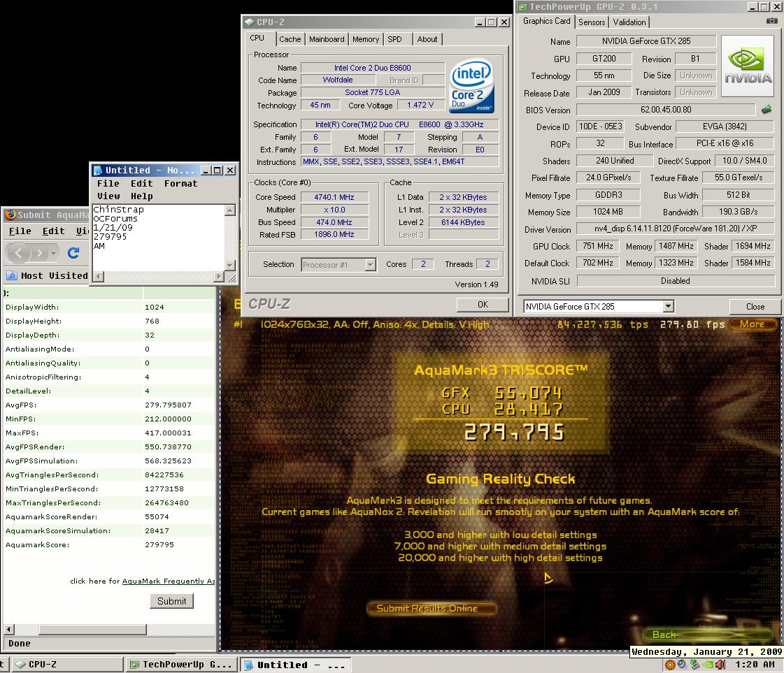
Task: Open the Notepad File menu
Action: 108,183
